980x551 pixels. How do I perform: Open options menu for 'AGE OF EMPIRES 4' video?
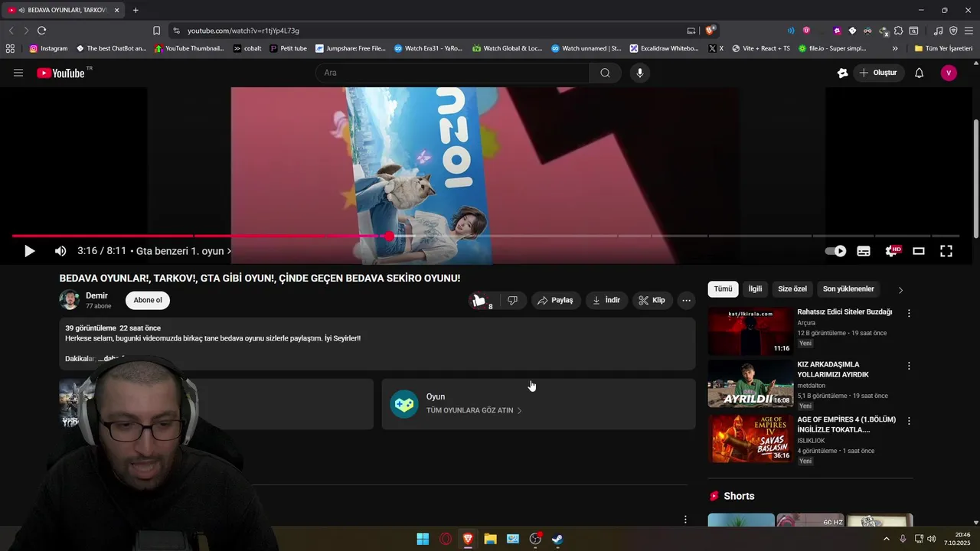[x=909, y=421]
